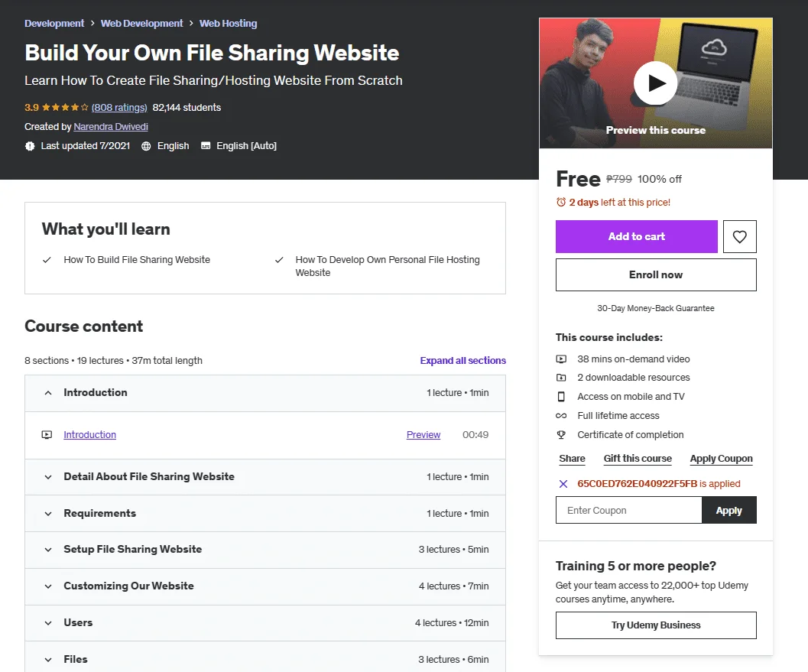Expand the Users section
The image size is (808, 672).
264,622
